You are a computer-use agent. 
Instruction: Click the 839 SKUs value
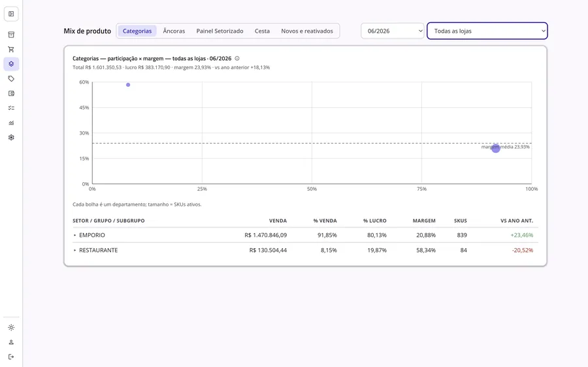(x=462, y=235)
